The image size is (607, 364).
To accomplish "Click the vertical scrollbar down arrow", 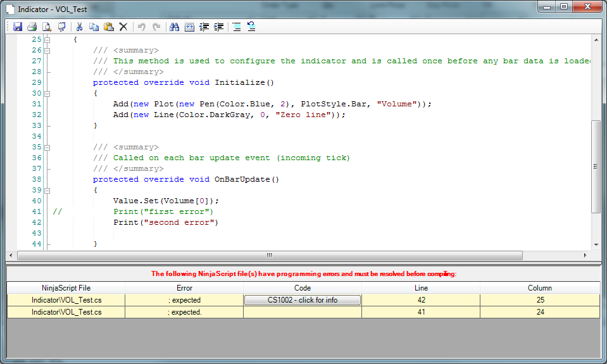I will click(x=596, y=245).
